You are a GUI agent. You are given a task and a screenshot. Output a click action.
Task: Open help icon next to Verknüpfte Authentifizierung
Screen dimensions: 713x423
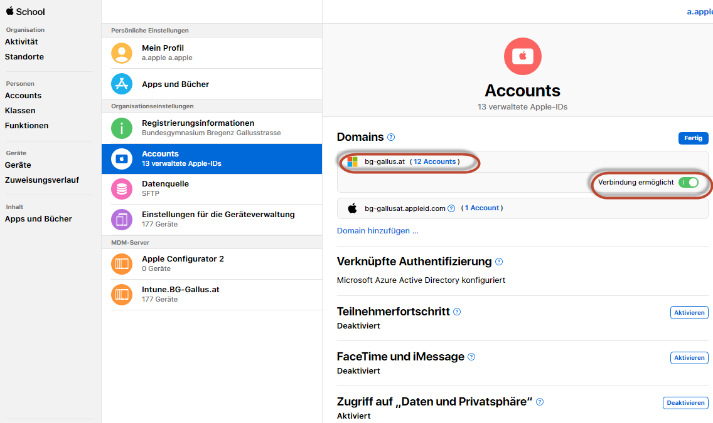tap(499, 262)
